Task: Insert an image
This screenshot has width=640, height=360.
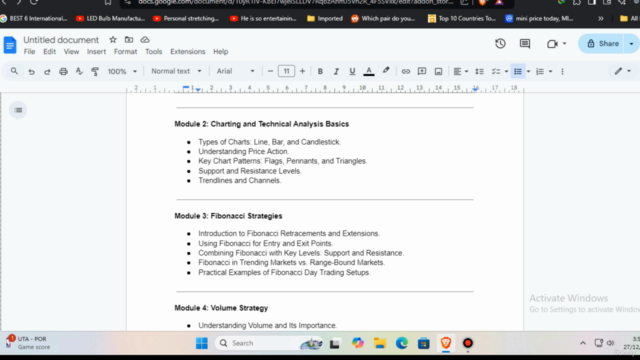Action: (x=438, y=71)
